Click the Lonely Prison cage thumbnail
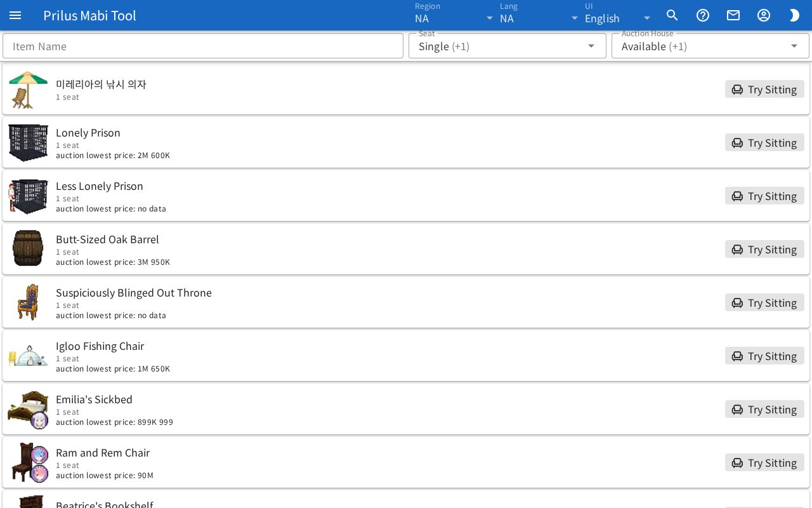812x508 pixels. coord(28,142)
